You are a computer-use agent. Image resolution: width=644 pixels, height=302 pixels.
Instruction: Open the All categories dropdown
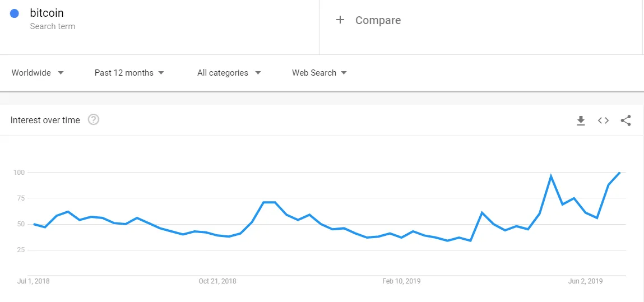pyautogui.click(x=229, y=73)
